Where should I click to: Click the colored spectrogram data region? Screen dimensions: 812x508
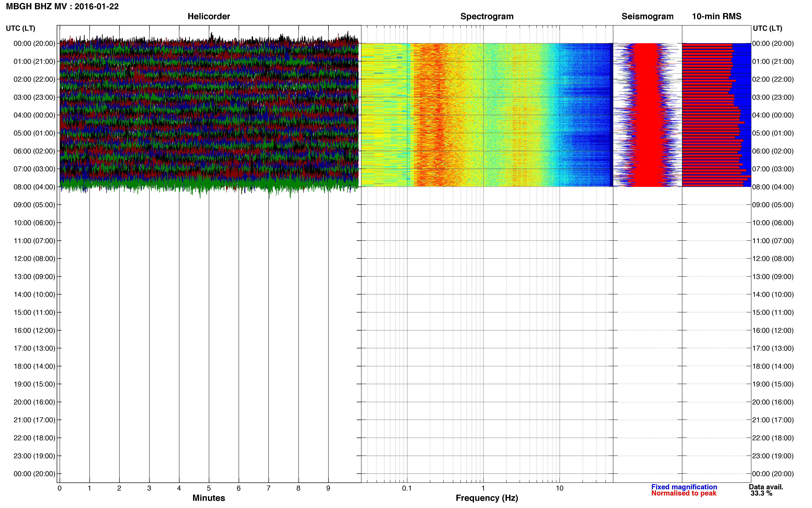487,115
